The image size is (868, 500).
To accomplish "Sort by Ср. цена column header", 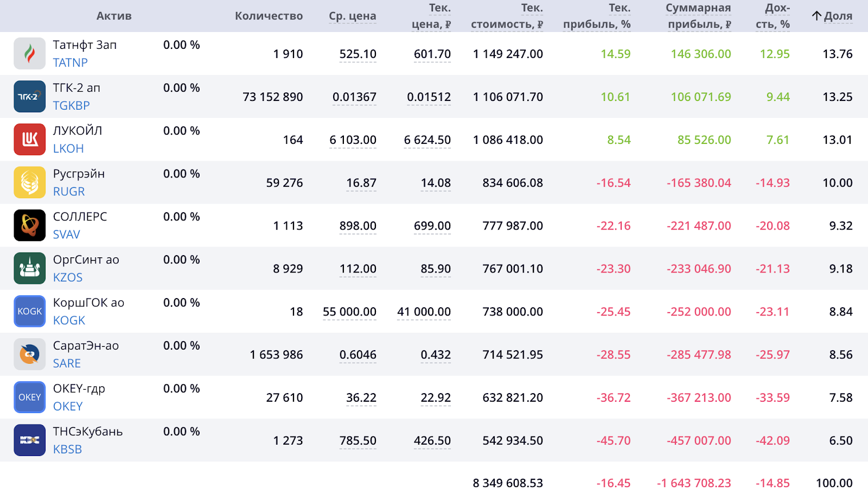I will click(353, 16).
